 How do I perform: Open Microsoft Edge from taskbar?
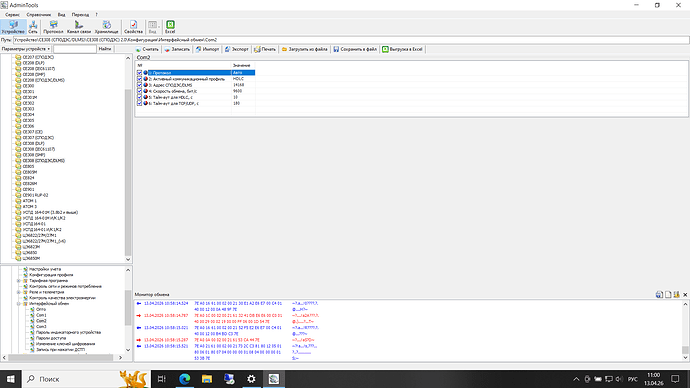tap(184, 379)
